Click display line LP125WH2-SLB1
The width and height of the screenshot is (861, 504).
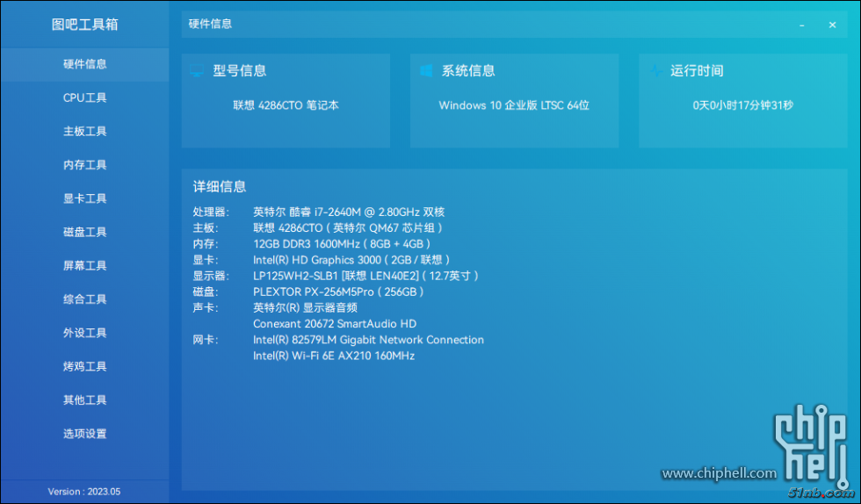point(365,276)
